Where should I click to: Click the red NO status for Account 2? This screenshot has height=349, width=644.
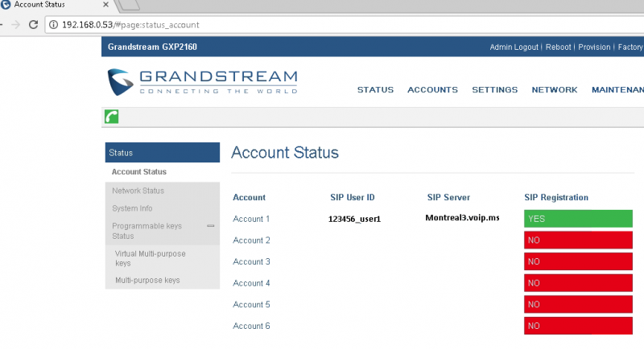578,240
